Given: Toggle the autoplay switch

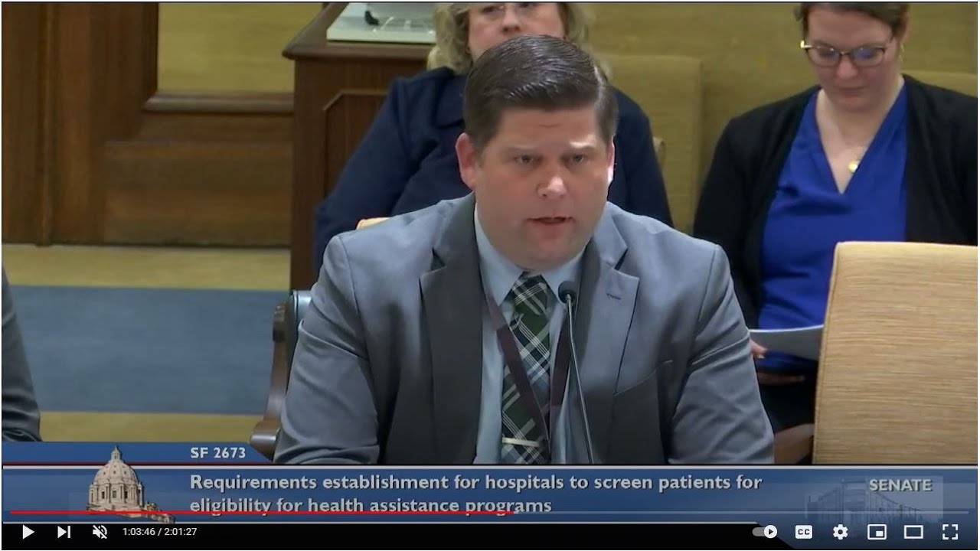Looking at the screenshot, I should coord(765,532).
